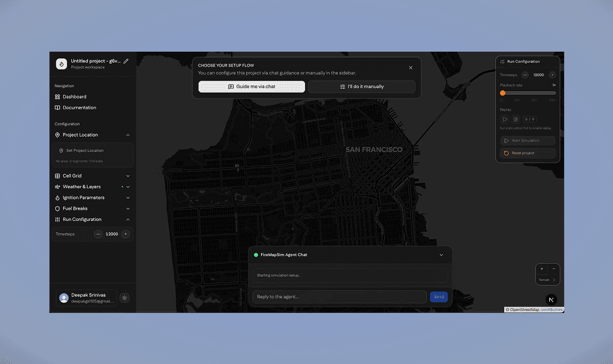Collapse the FireMapSim Agent Chat panel
The width and height of the screenshot is (613, 364).
(x=441, y=255)
